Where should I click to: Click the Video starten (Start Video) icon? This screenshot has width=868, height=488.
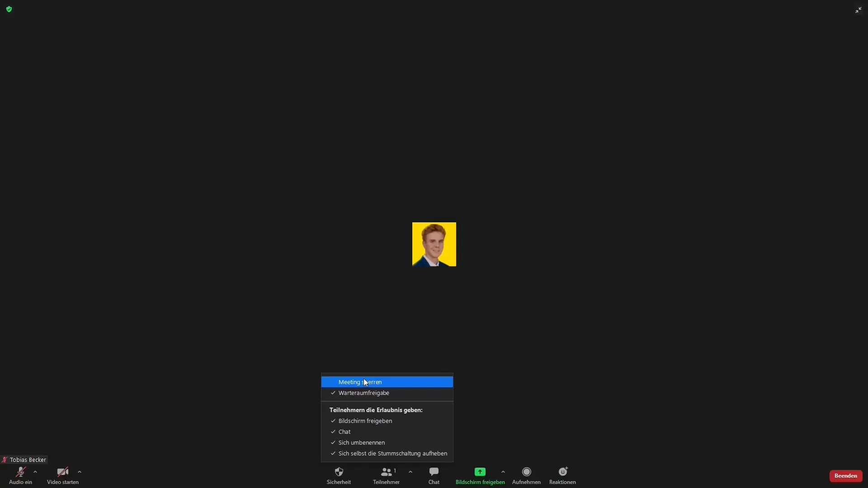pyautogui.click(x=63, y=472)
